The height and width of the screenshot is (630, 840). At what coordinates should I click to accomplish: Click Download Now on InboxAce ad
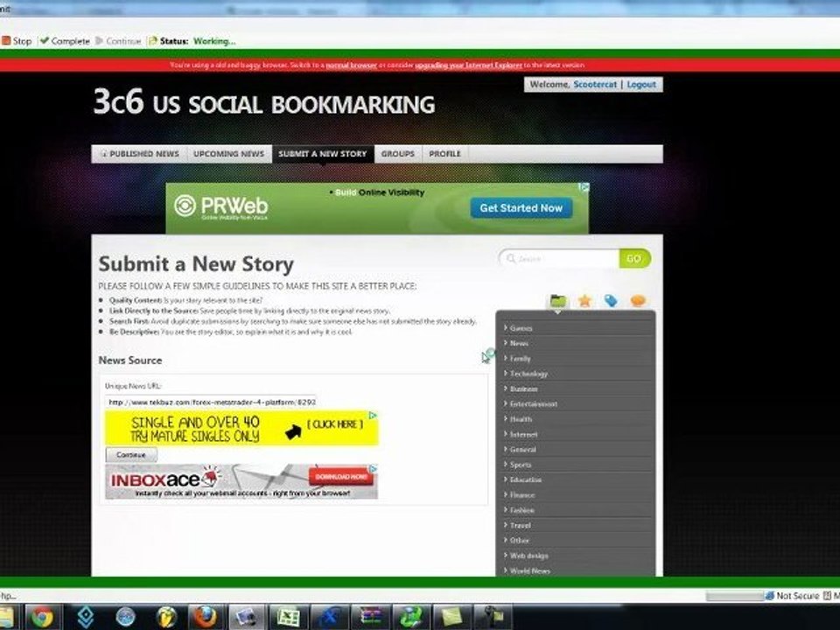pos(341,476)
